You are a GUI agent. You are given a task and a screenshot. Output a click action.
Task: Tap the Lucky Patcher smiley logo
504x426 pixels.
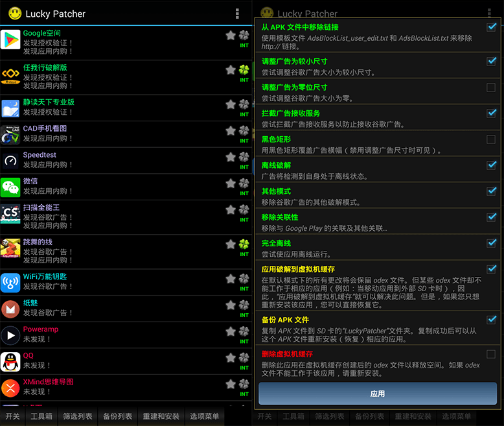pos(15,14)
